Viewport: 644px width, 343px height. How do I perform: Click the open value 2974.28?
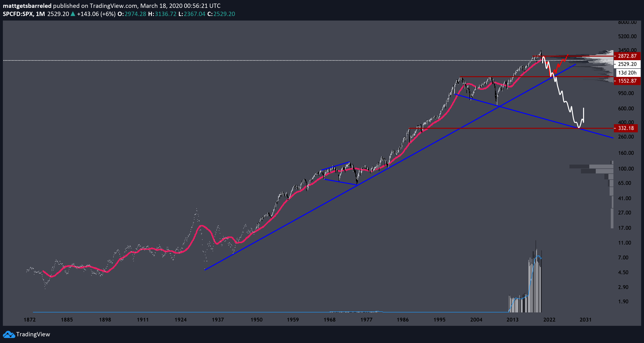[x=135, y=14]
